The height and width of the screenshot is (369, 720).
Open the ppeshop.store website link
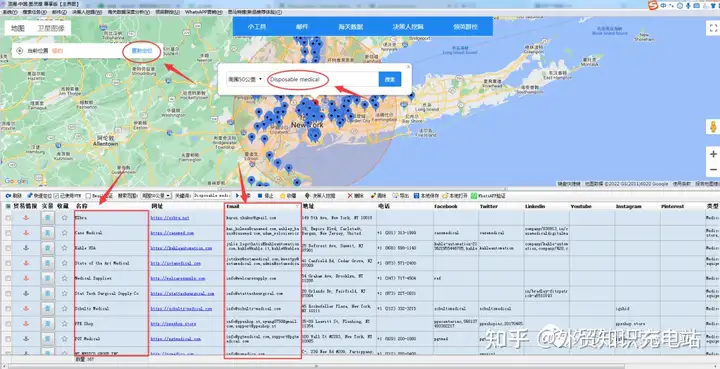[x=173, y=324]
